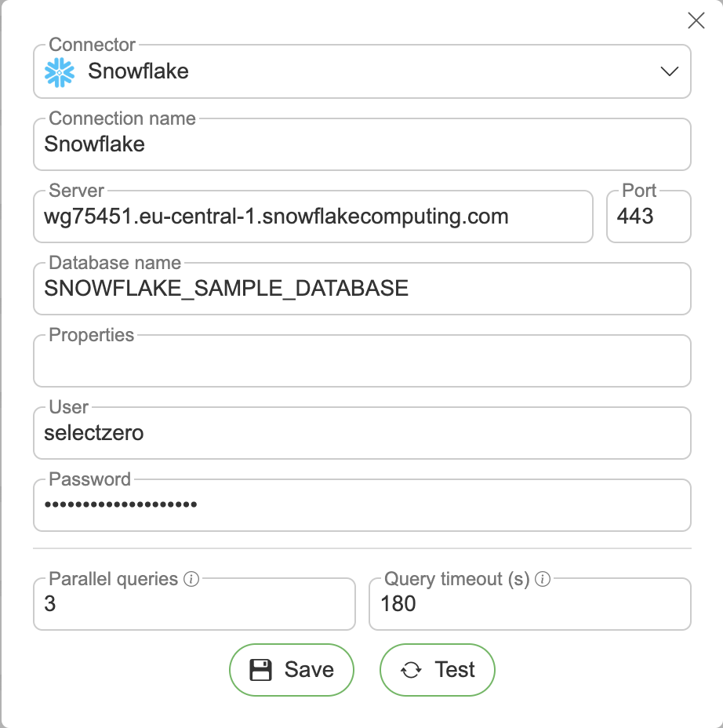Screen dimensions: 723x728
Task: Select the Port field containing 443
Action: tap(648, 217)
